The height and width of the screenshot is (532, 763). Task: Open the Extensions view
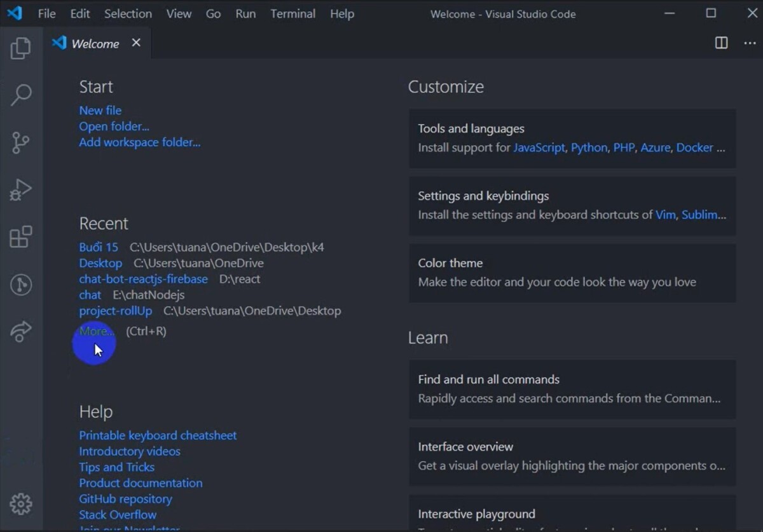(21, 236)
